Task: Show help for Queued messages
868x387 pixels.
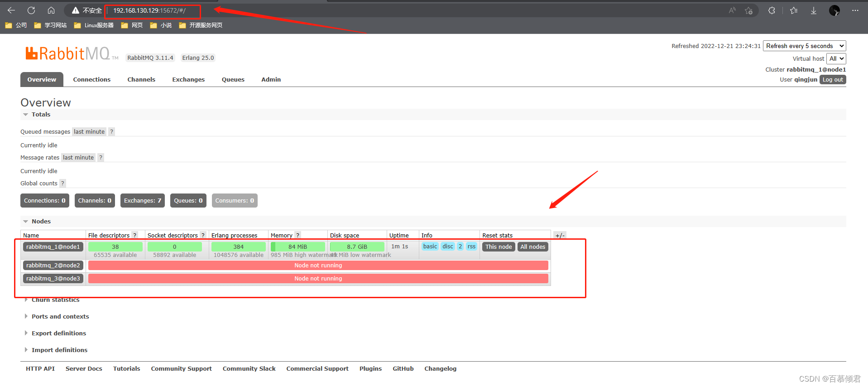Action: pyautogui.click(x=111, y=132)
